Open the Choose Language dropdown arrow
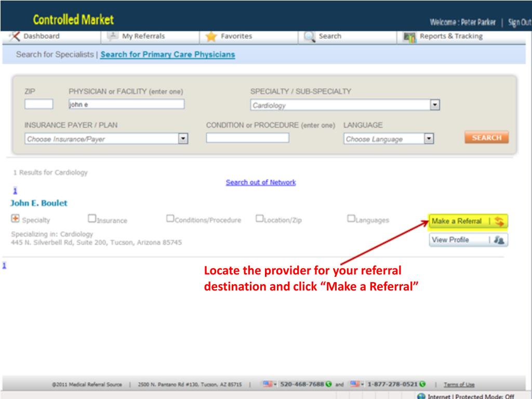 (x=429, y=138)
